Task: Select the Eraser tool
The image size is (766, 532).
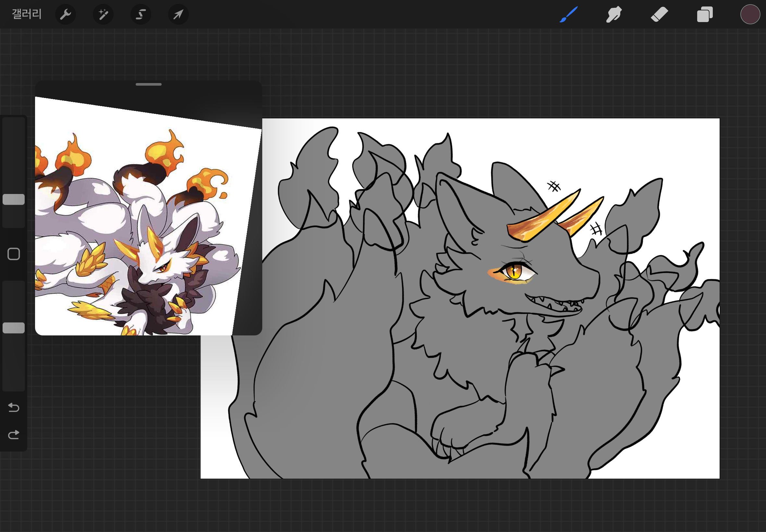Action: pos(659,14)
